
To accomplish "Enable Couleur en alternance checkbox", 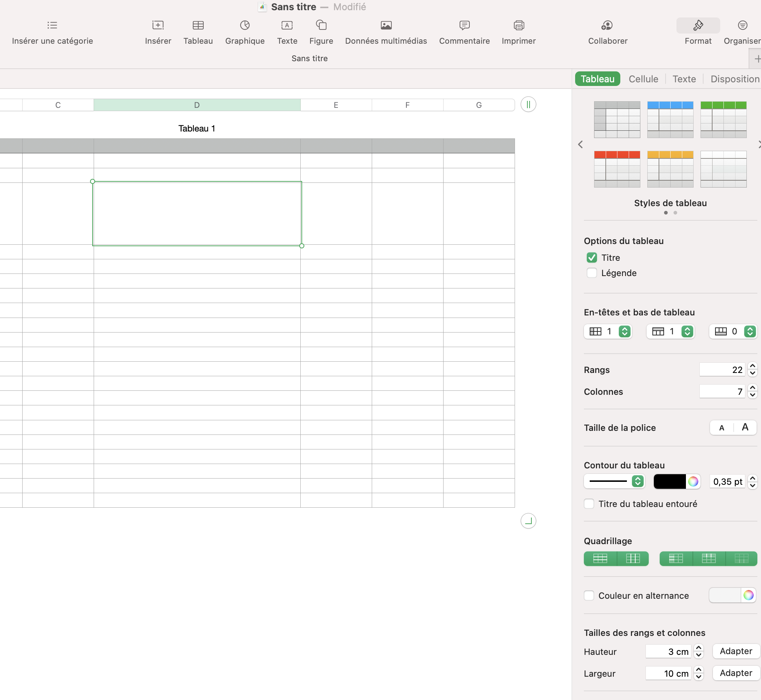I will (x=589, y=595).
